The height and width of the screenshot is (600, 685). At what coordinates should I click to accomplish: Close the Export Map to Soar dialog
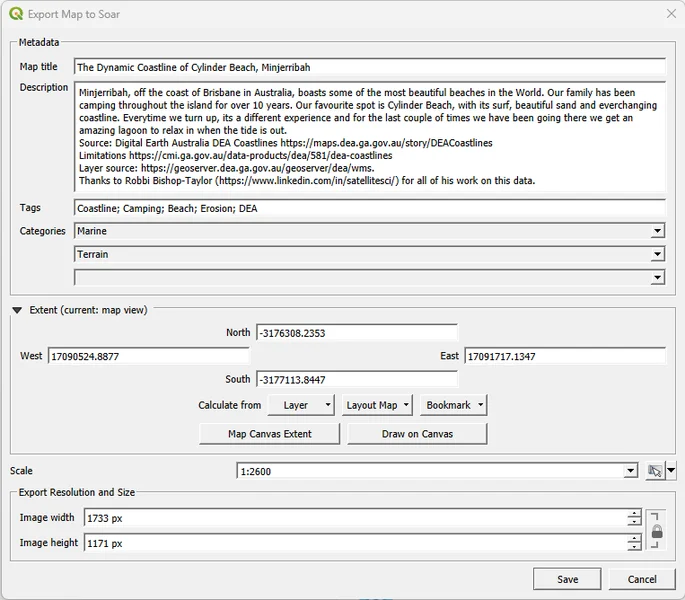[x=671, y=14]
